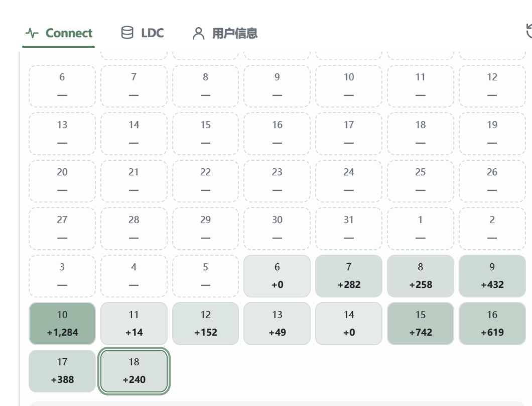Click the Connect pulse icon
Image resolution: width=532 pixels, height=406 pixels.
[32, 33]
